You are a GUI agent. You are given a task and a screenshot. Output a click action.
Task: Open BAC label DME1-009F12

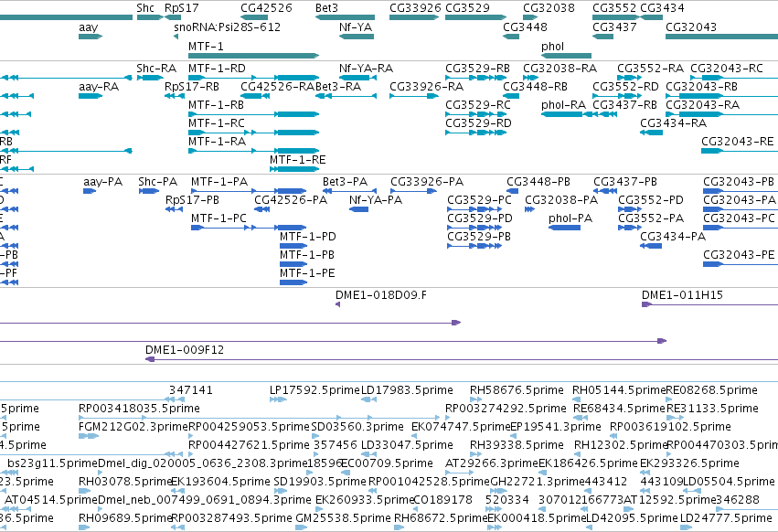(185, 350)
